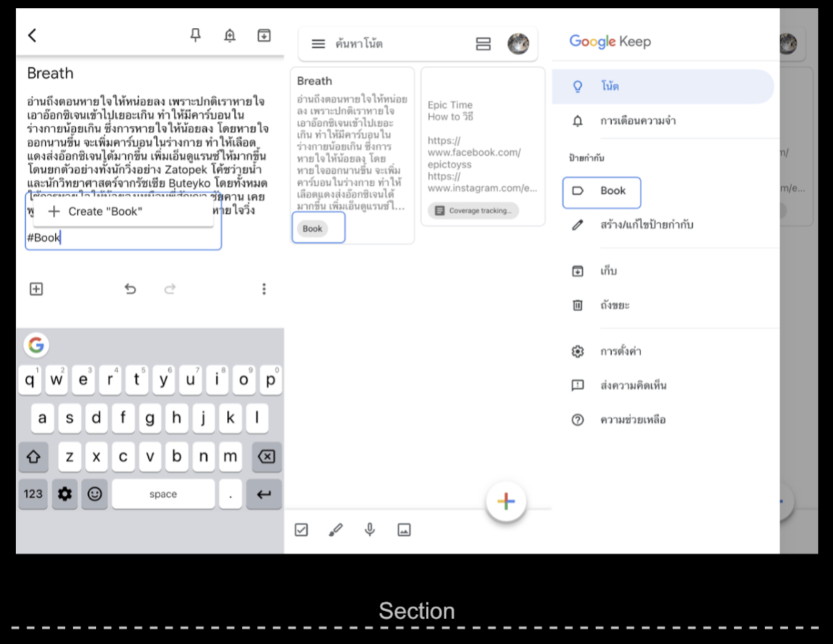Tap the Book label chip on Breath note

pyautogui.click(x=312, y=228)
